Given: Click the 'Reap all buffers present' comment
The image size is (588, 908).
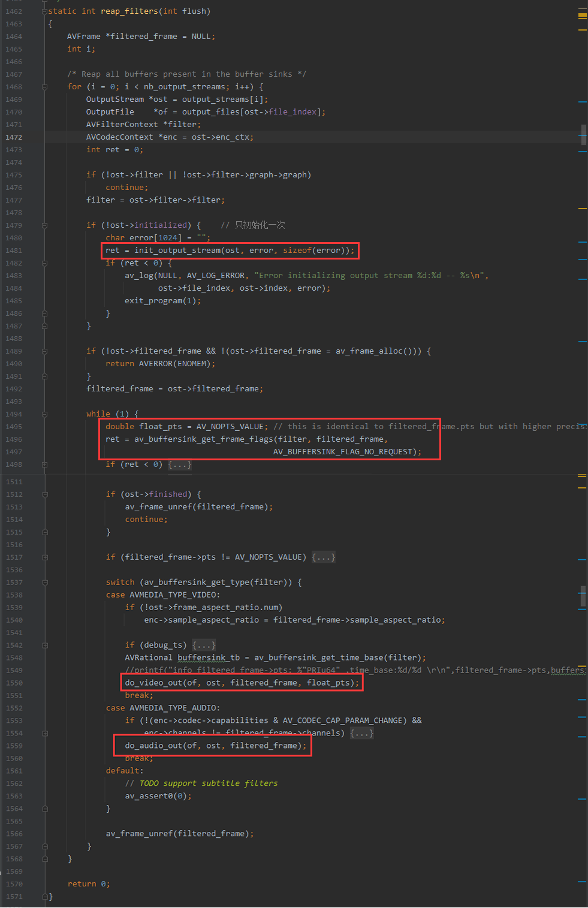Looking at the screenshot, I should tap(187, 74).
